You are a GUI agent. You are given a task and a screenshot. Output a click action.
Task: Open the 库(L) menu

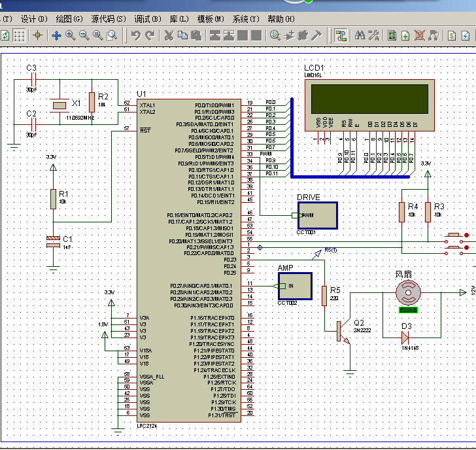(x=179, y=19)
